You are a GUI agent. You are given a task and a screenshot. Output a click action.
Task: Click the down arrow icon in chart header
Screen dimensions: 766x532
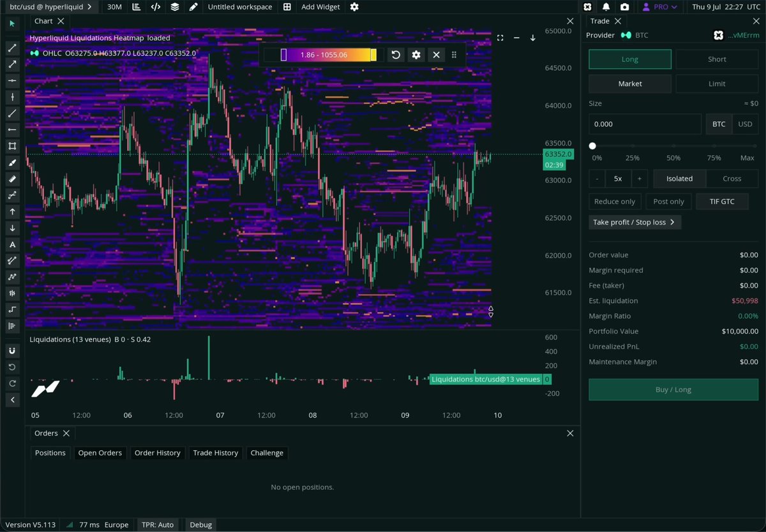coord(533,38)
